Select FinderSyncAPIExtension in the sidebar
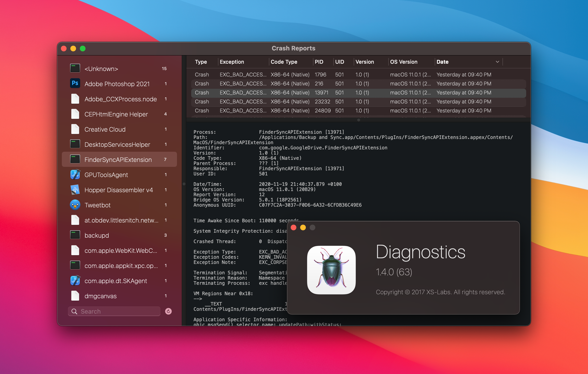 118,160
